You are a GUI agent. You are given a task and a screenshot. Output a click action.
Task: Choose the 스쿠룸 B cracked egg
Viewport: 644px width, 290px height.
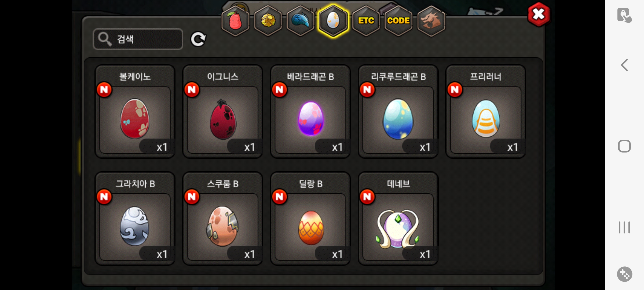pyautogui.click(x=223, y=219)
